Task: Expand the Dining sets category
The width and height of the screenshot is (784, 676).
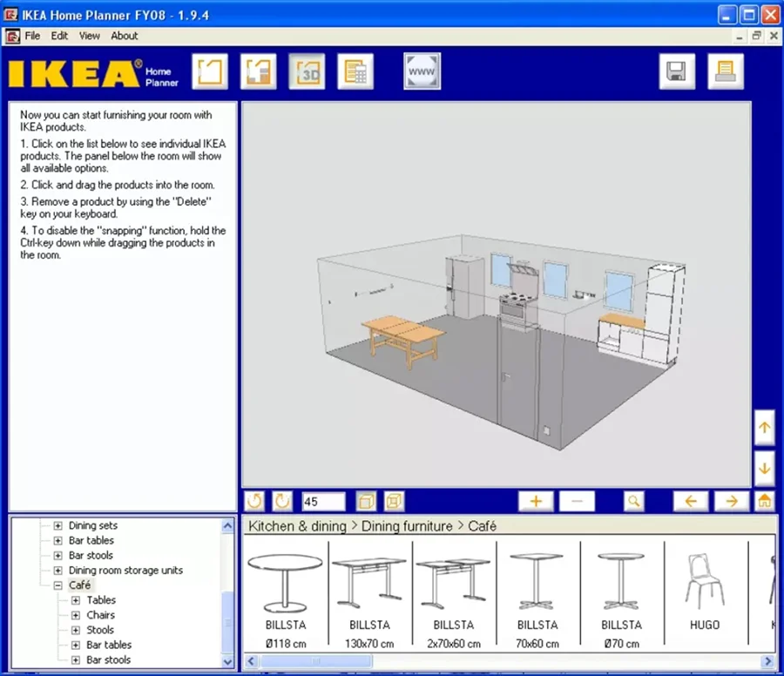Action: coord(57,526)
